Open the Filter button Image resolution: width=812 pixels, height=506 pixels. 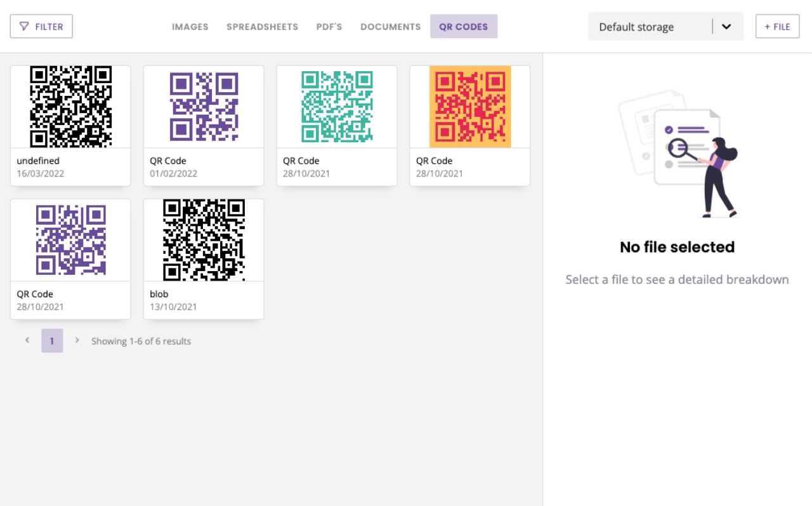pos(41,27)
